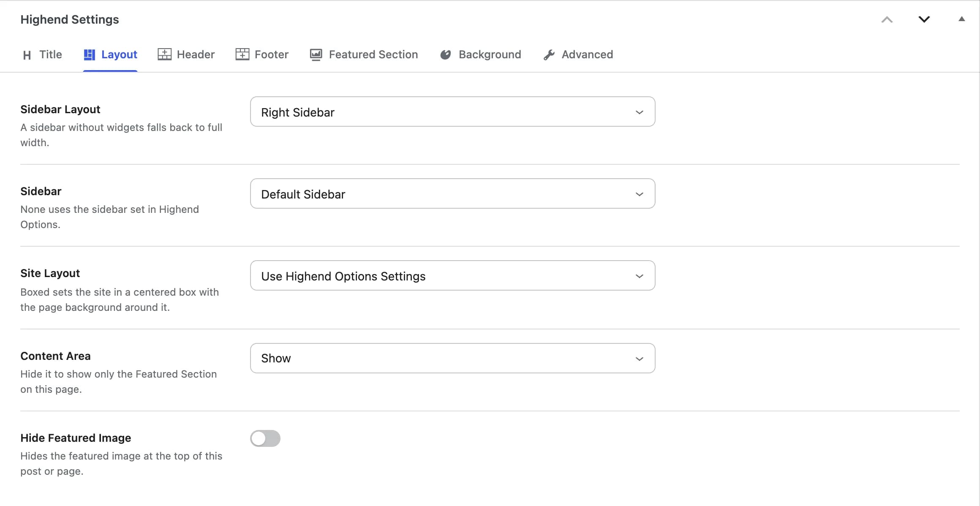Click the Sidebar Layout label
This screenshot has width=980, height=506.
pyautogui.click(x=60, y=109)
